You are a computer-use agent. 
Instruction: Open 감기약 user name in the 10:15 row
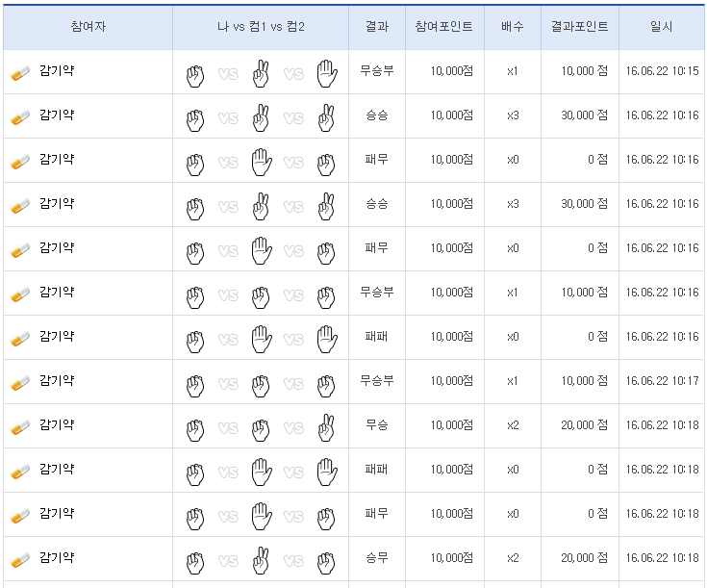(57, 71)
